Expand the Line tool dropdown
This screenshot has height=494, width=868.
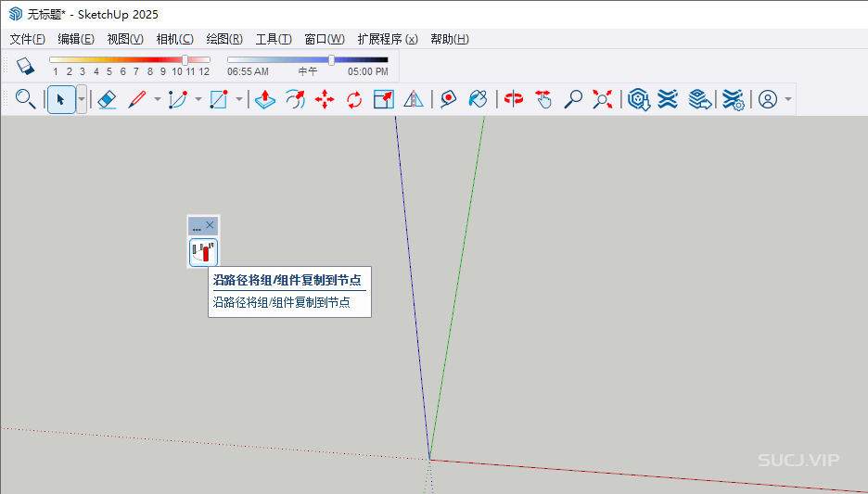point(158,99)
